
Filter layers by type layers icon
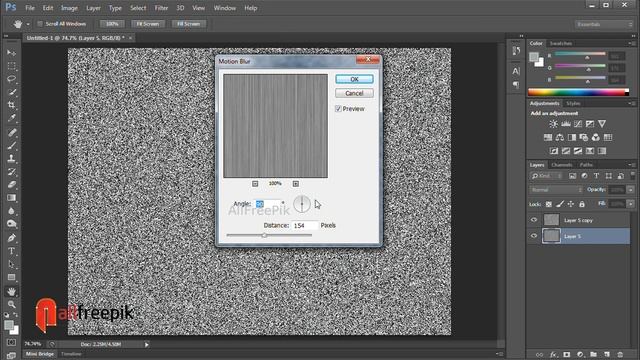(596, 176)
